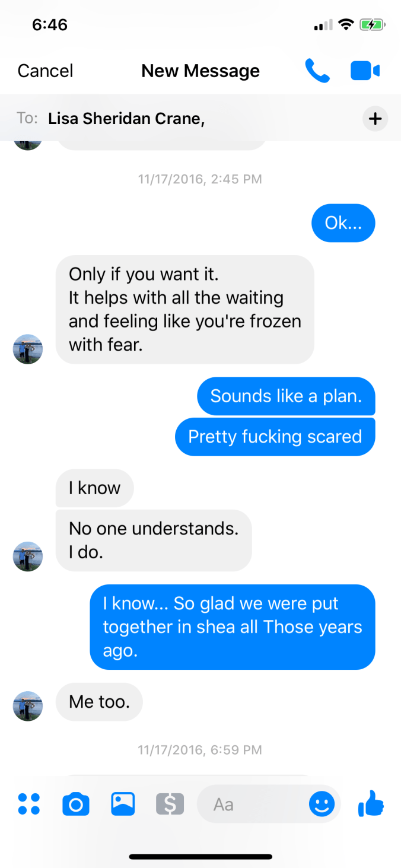Tap the "No one understands." message bubble

coord(154,540)
